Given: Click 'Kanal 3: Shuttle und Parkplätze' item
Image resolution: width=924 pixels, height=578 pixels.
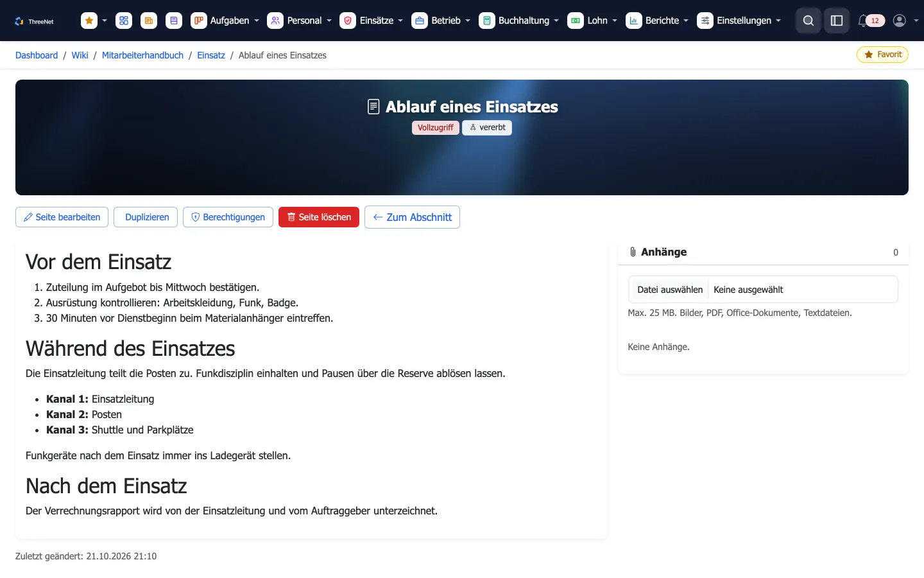Looking at the screenshot, I should pyautogui.click(x=120, y=430).
